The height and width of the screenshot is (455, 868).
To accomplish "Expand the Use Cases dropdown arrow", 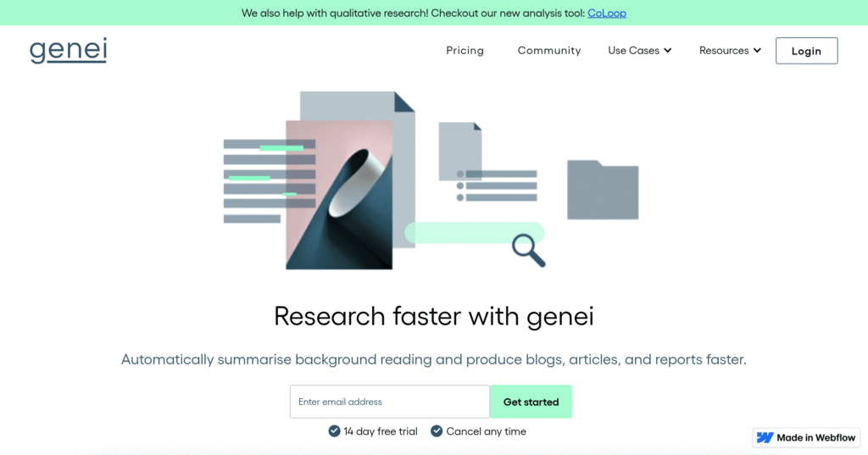I will pos(668,51).
